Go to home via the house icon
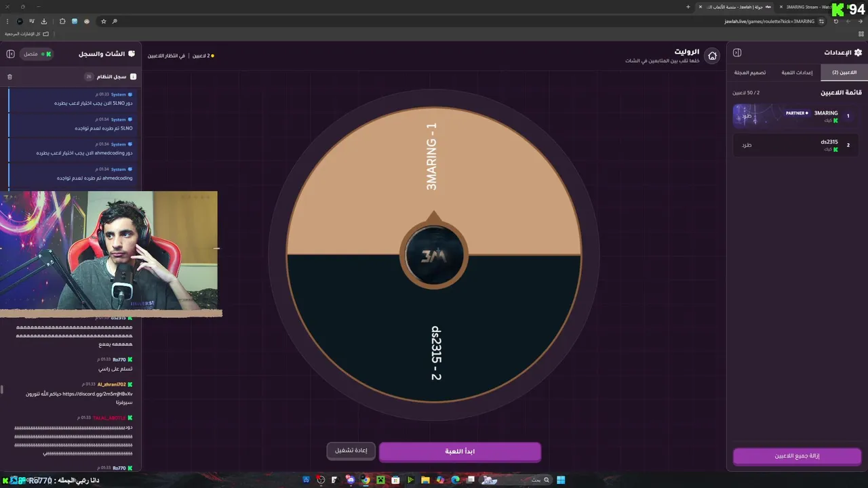This screenshot has height=488, width=868. [x=712, y=56]
